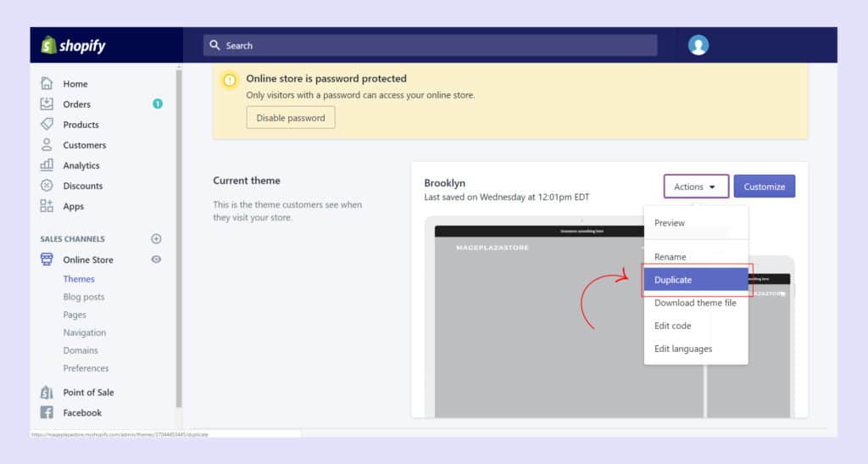Go to Products in sidebar
Screen dimensions: 868x464
coord(81,125)
